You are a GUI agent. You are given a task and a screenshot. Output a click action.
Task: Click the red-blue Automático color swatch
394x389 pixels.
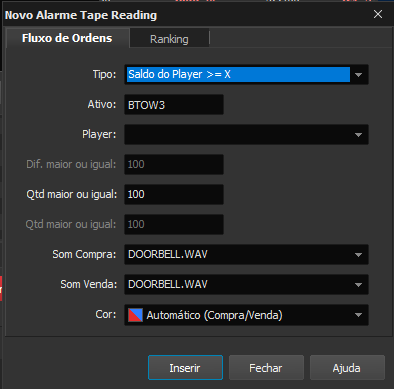click(135, 315)
